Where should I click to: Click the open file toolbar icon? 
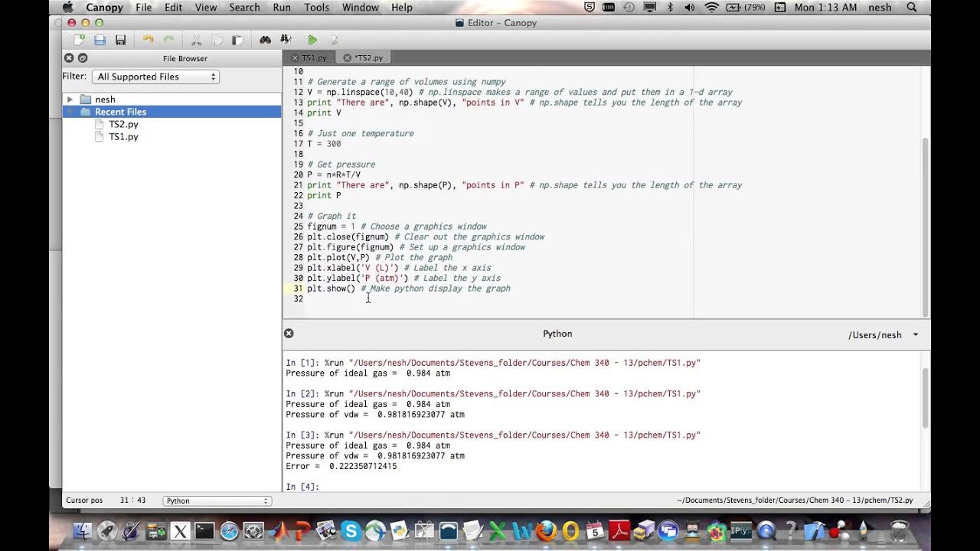coord(100,40)
